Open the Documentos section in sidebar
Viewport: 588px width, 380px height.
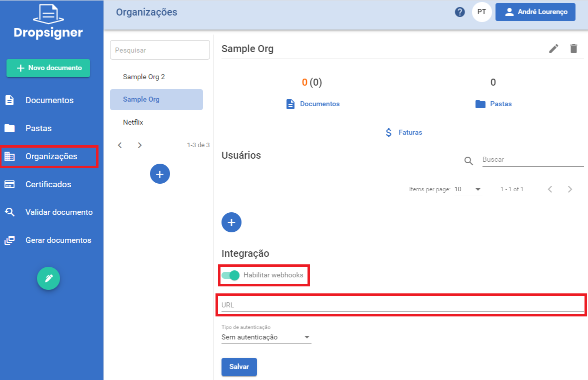tap(50, 100)
